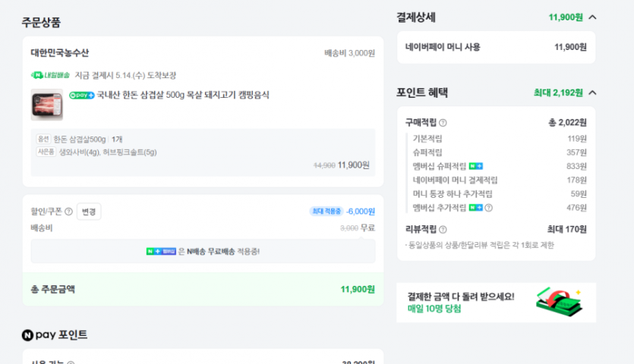Click the help icon beside 리뷰적립
Viewport: 634px width, 364px height.
443,229
